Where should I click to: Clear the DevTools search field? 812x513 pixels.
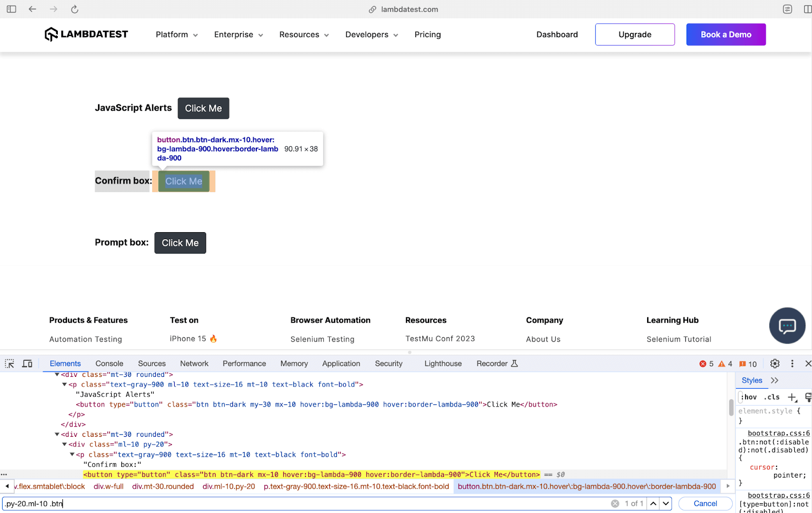click(x=615, y=503)
